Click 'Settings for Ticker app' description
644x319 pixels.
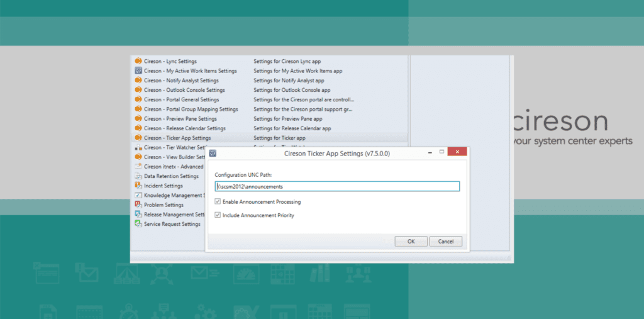(x=279, y=138)
